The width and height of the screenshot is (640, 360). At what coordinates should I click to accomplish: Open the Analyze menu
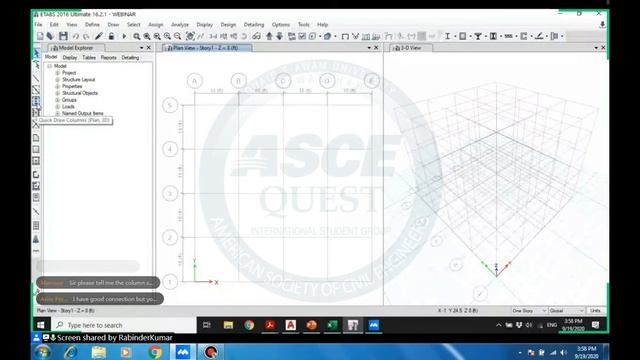pos(180,24)
